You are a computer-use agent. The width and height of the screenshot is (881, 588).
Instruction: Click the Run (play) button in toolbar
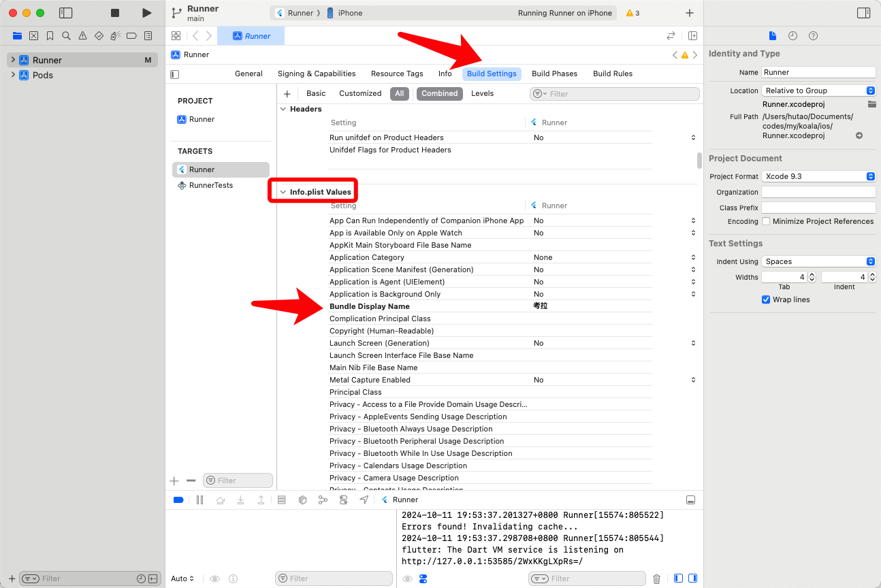(146, 13)
